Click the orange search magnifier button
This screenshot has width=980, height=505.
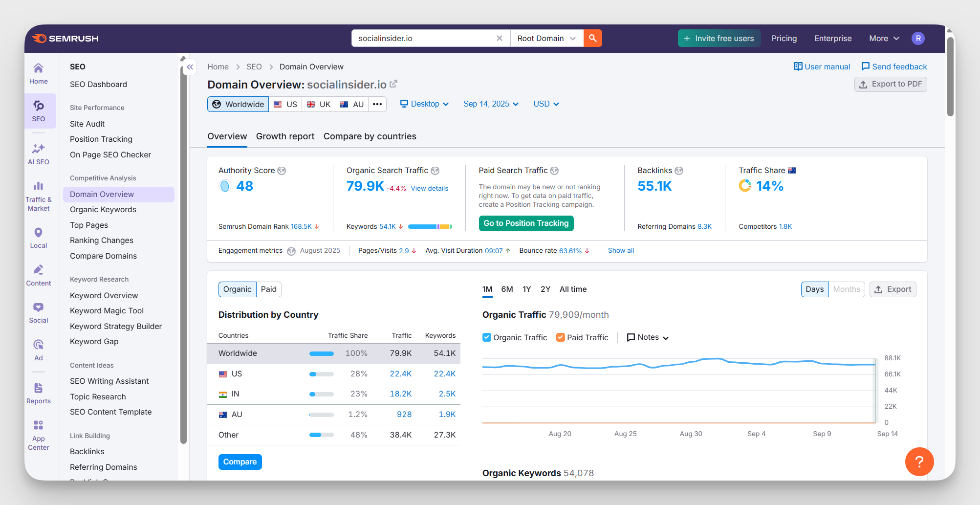pos(592,38)
